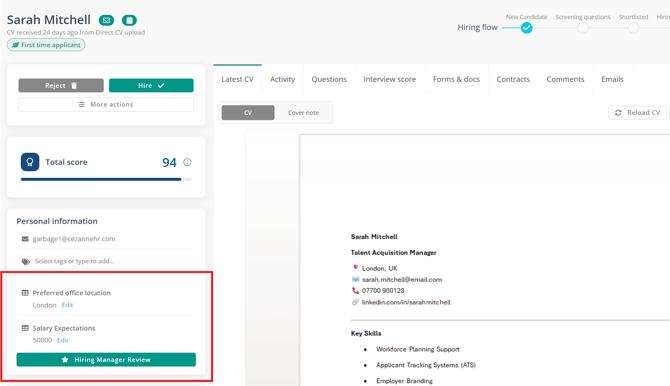Open the Questions tab

coord(329,79)
